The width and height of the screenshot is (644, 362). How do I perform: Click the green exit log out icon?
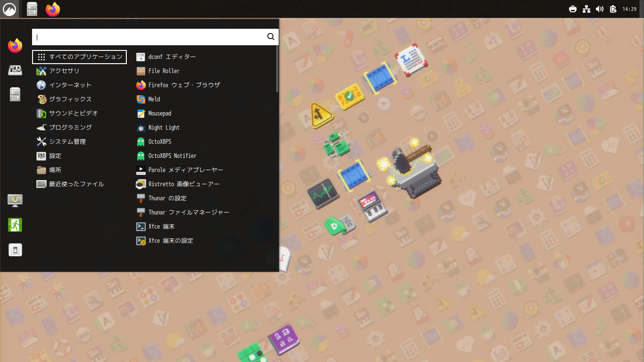[15, 225]
